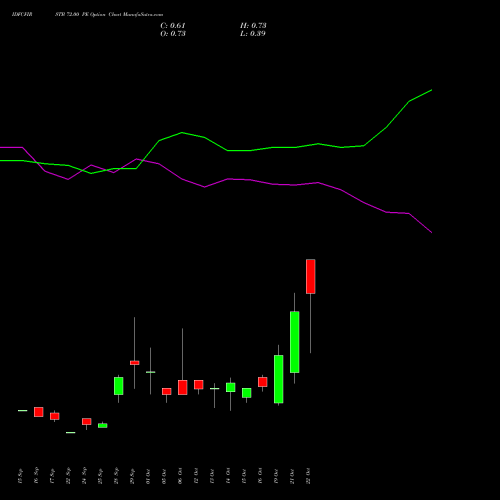500x500 pixels.
Task: Select the 15 Sep date label
Action: click(x=20, y=476)
